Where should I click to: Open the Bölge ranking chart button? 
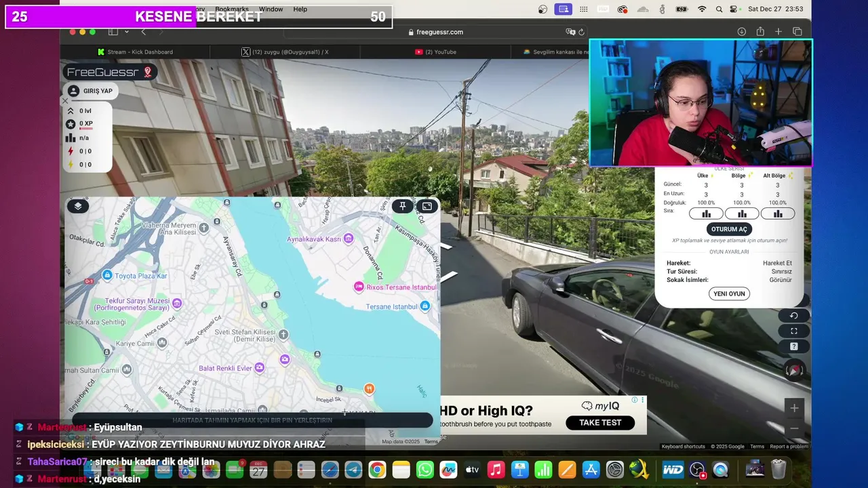pos(742,213)
